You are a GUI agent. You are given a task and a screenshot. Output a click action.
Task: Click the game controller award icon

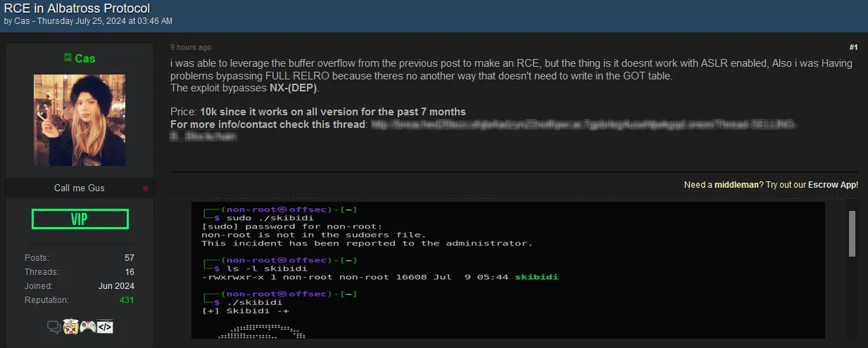tap(88, 327)
